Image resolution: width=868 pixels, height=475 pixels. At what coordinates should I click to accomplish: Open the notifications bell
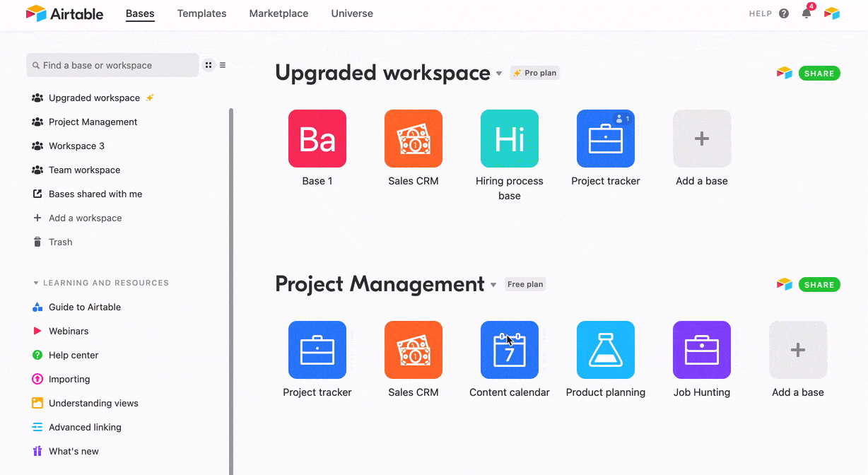pos(806,13)
